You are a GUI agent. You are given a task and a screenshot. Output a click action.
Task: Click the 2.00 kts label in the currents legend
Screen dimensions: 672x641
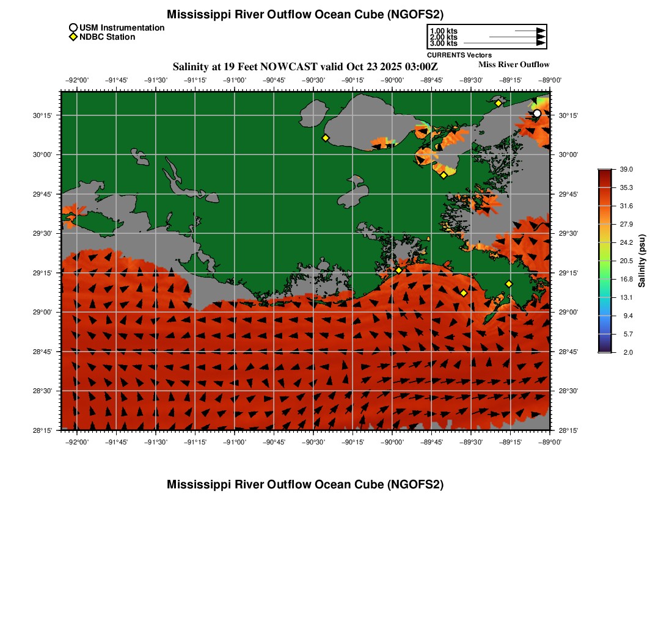(444, 37)
